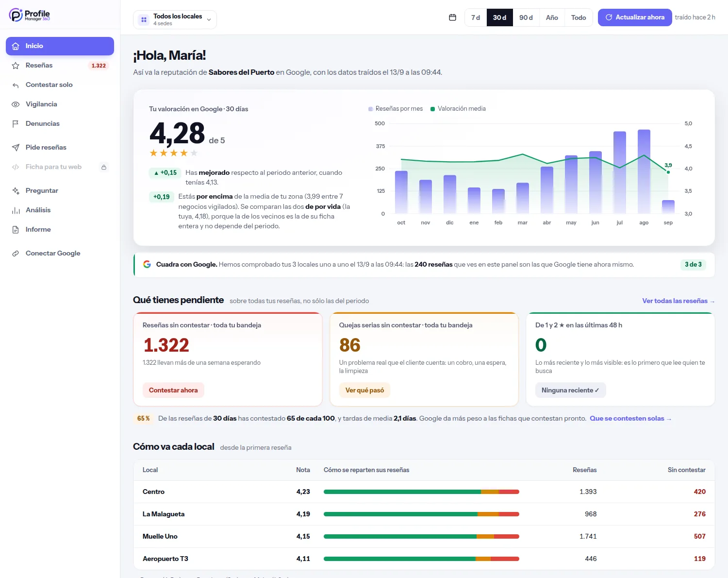Viewport: 728px width, 578px height.
Task: Click the lock icon beside Ficha para tu web
Action: click(x=104, y=167)
